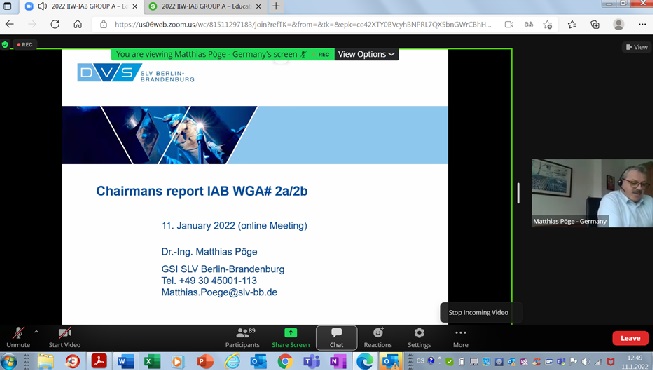Open the Chat panel
Viewport: 653px width, 370px height.
pos(336,338)
